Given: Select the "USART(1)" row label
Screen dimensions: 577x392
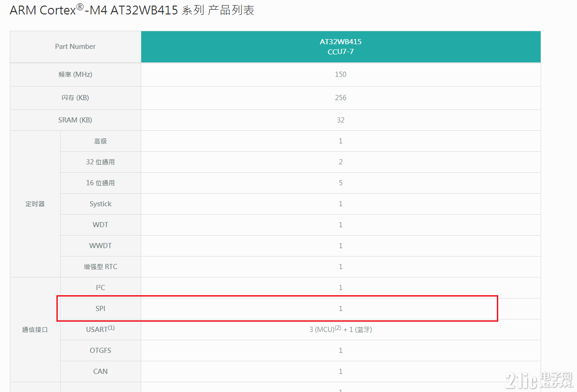Looking at the screenshot, I should pos(101,329).
